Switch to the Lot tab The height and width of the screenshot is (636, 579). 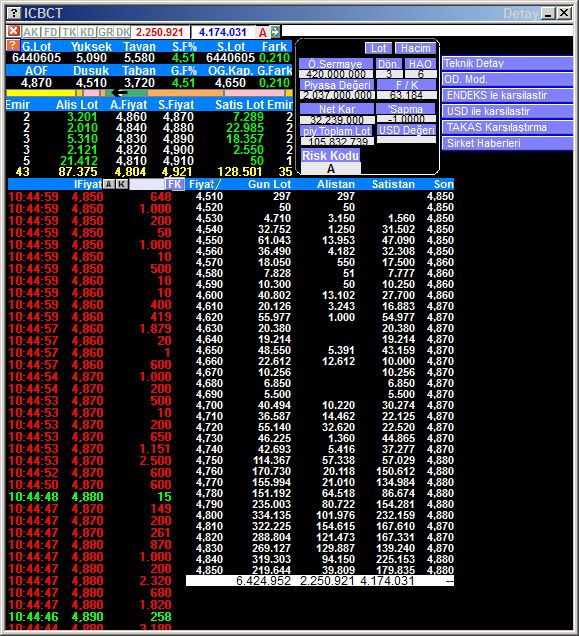[x=378, y=48]
